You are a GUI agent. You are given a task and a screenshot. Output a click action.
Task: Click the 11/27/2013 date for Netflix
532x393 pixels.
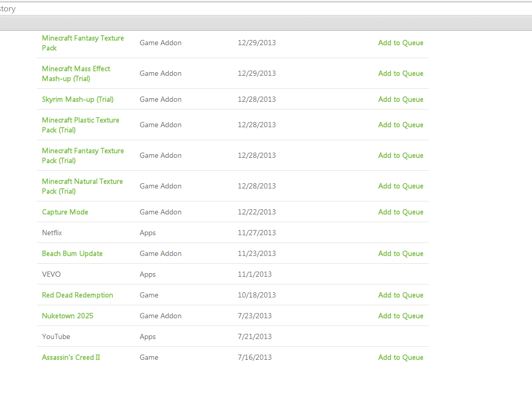pos(257,233)
